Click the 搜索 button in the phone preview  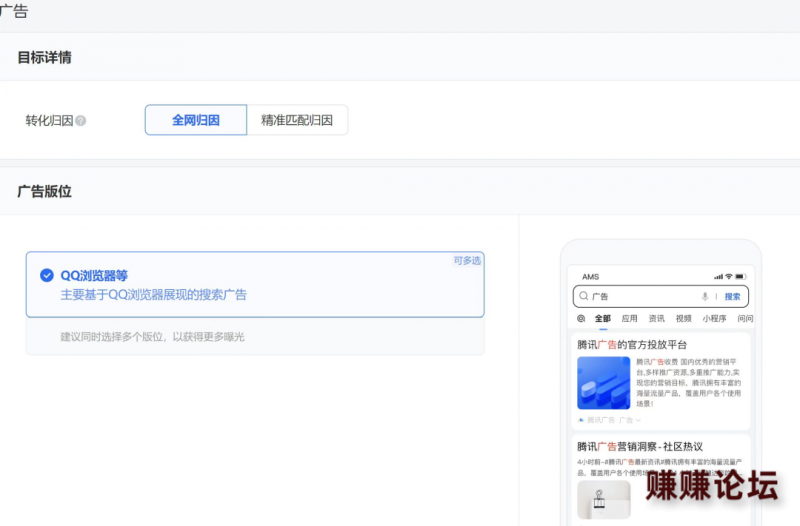[732, 296]
